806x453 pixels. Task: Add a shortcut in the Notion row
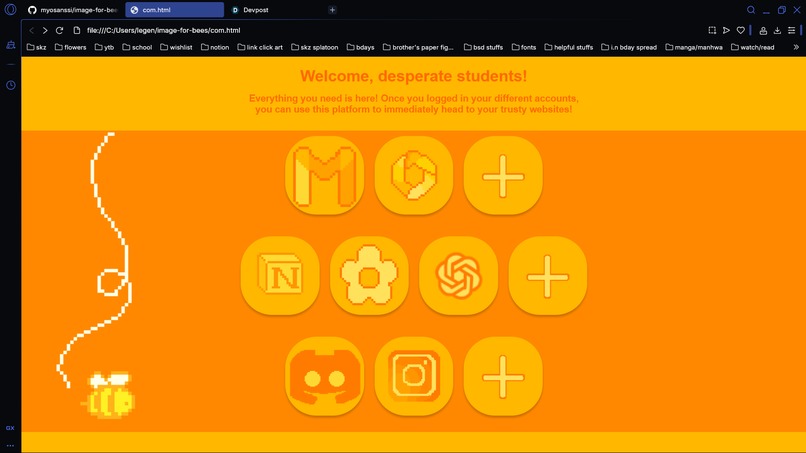click(x=547, y=276)
